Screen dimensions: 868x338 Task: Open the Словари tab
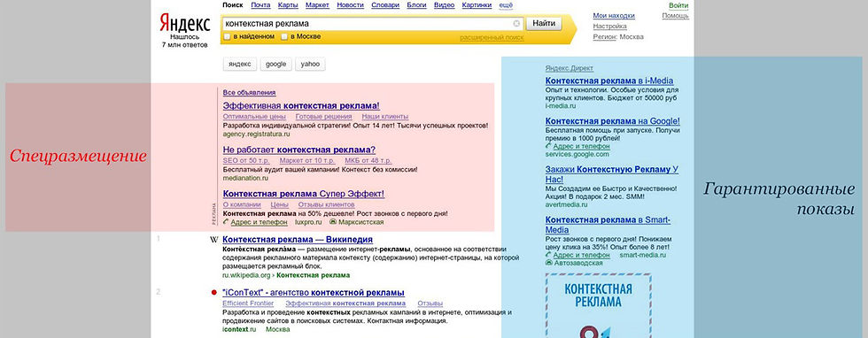(385, 5)
